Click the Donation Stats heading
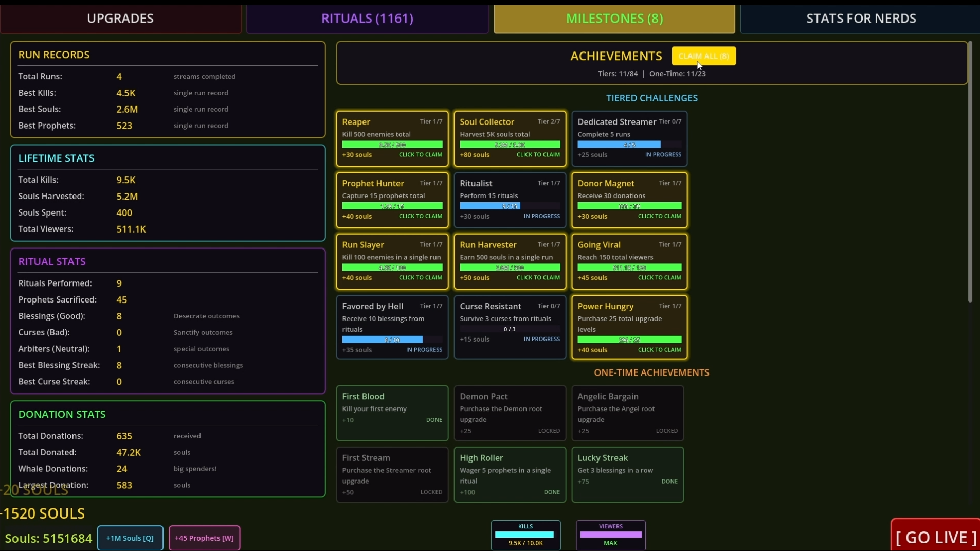Image resolution: width=980 pixels, height=551 pixels. click(62, 414)
